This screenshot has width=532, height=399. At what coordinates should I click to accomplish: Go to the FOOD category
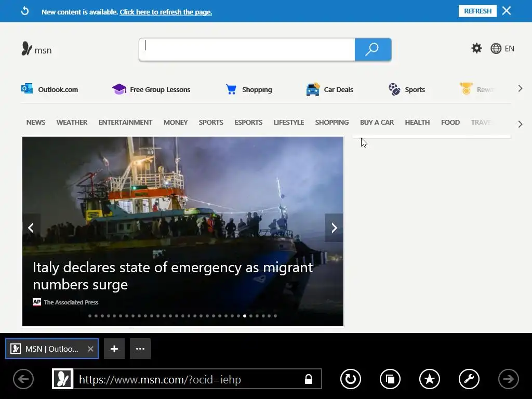point(450,123)
